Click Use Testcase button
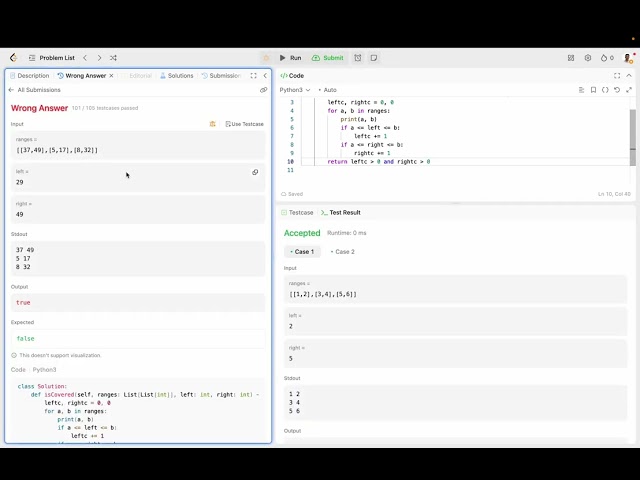The width and height of the screenshot is (640, 480). [x=244, y=124]
